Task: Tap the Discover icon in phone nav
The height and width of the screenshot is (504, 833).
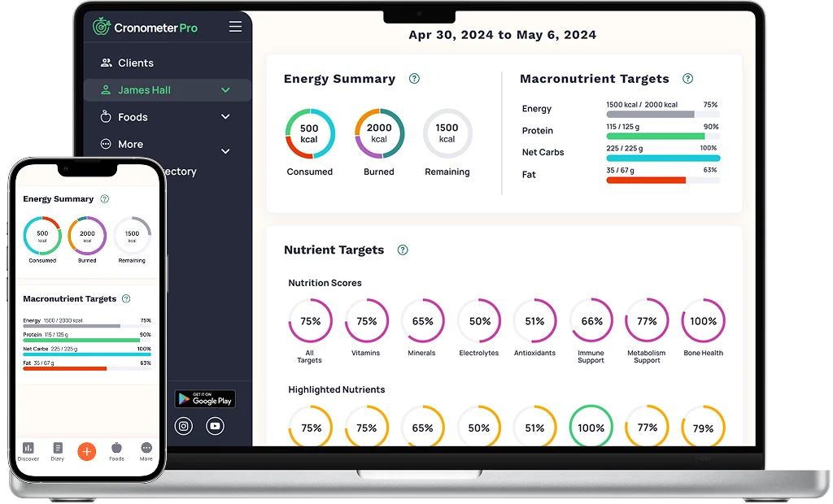Action: (x=28, y=451)
